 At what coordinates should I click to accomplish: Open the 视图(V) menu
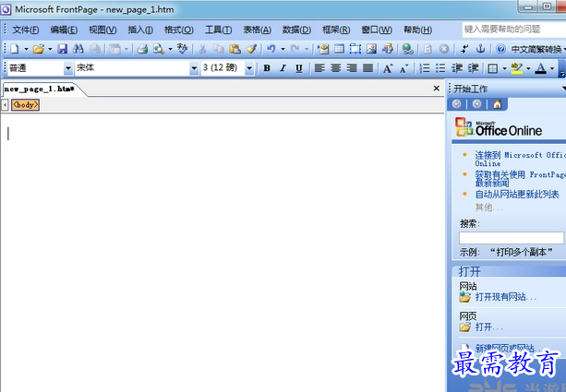tap(102, 30)
